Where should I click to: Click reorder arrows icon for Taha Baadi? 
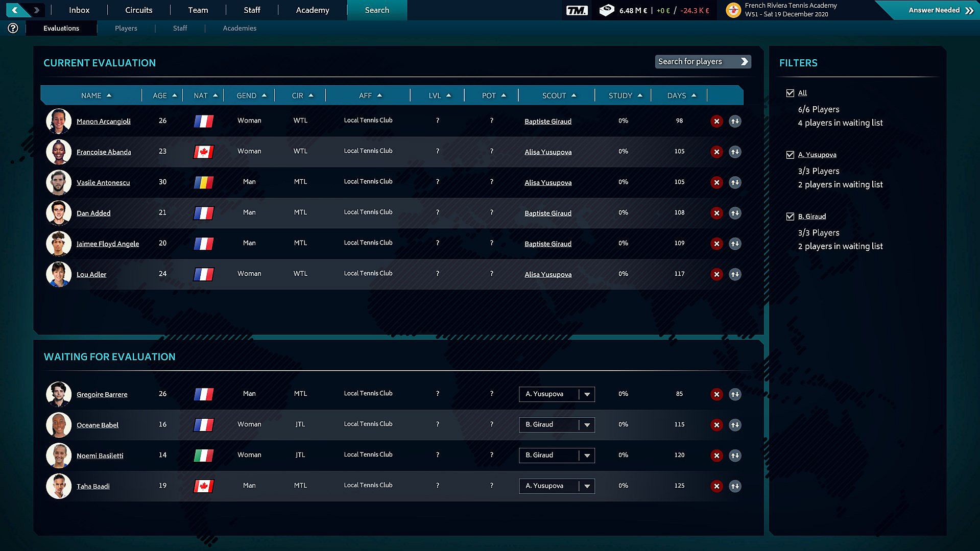pyautogui.click(x=735, y=486)
